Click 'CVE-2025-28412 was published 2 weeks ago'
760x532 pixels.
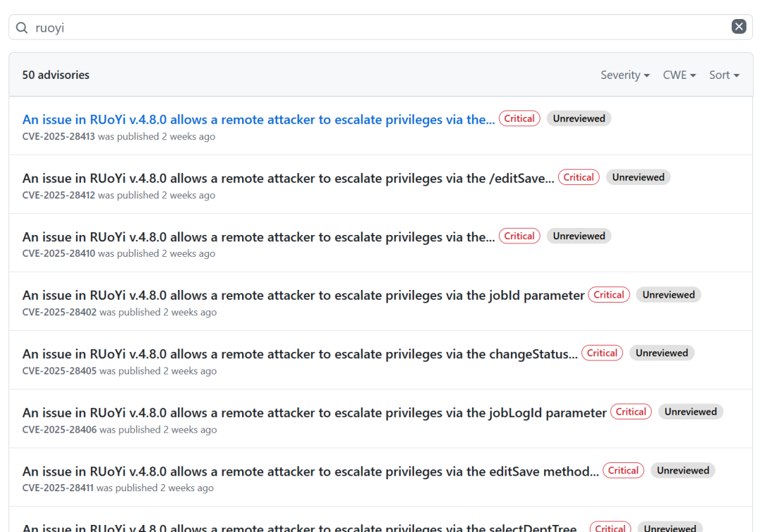click(119, 195)
